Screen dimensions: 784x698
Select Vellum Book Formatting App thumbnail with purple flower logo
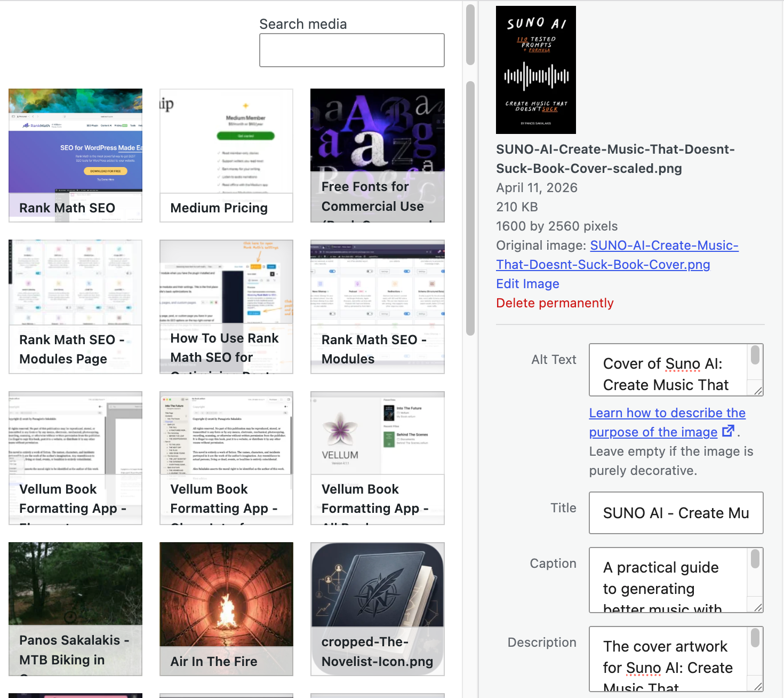(x=377, y=458)
